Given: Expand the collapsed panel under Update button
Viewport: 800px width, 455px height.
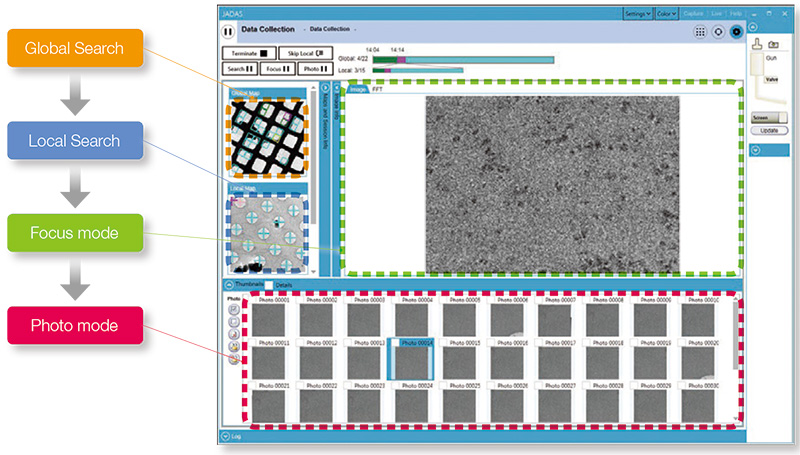Looking at the screenshot, I should click(x=756, y=151).
